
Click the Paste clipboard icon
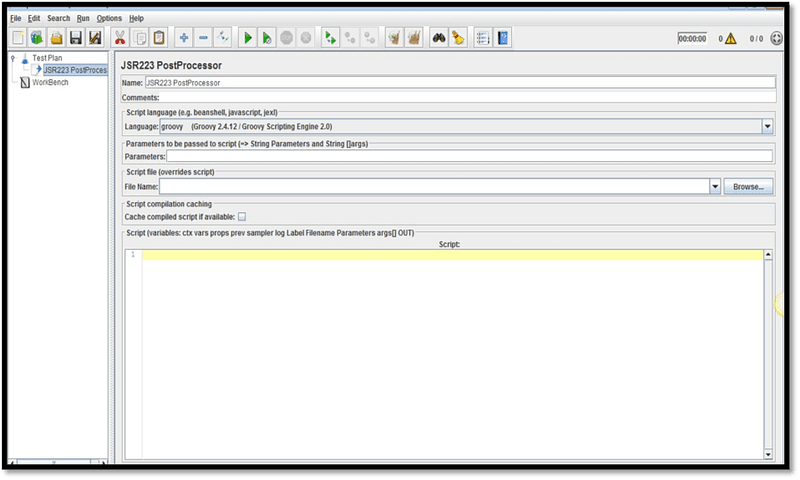click(x=158, y=38)
